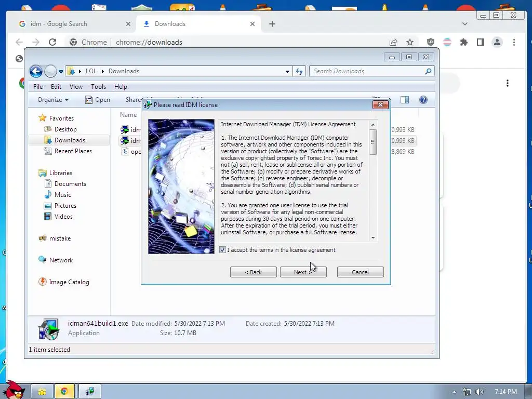The width and height of the screenshot is (532, 399).
Task: Open the Help menu in Explorer
Action: point(121,87)
